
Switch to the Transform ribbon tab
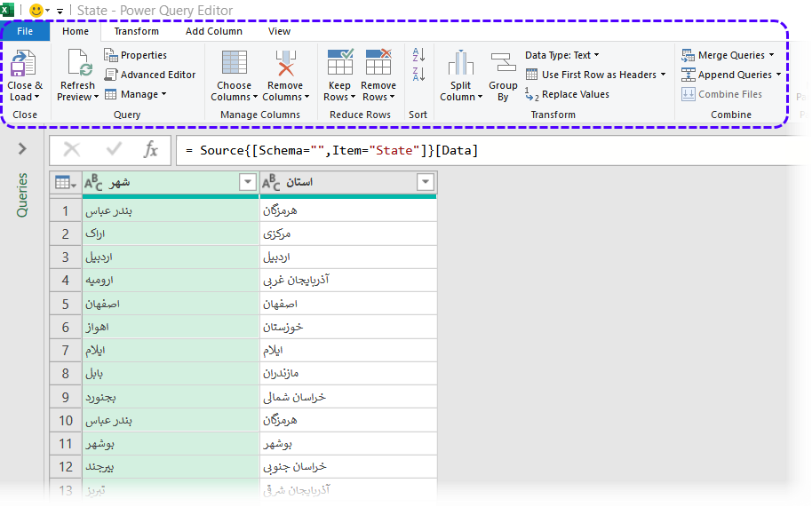(x=136, y=31)
